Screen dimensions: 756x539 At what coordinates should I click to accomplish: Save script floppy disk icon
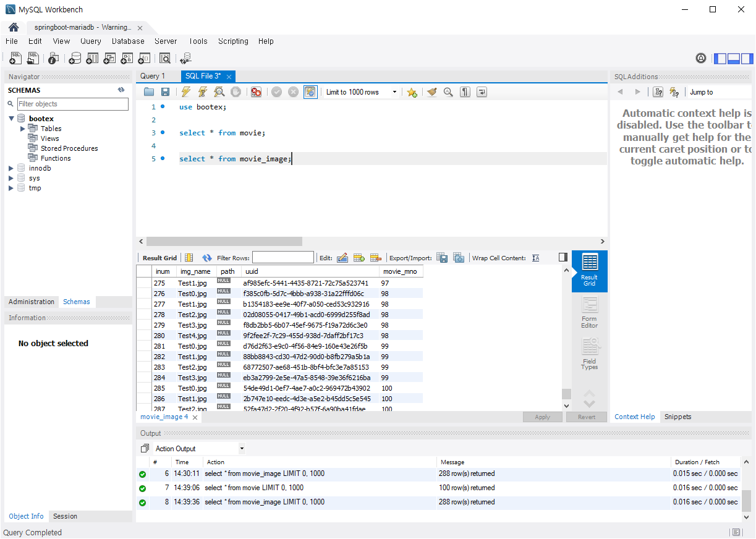[165, 91]
